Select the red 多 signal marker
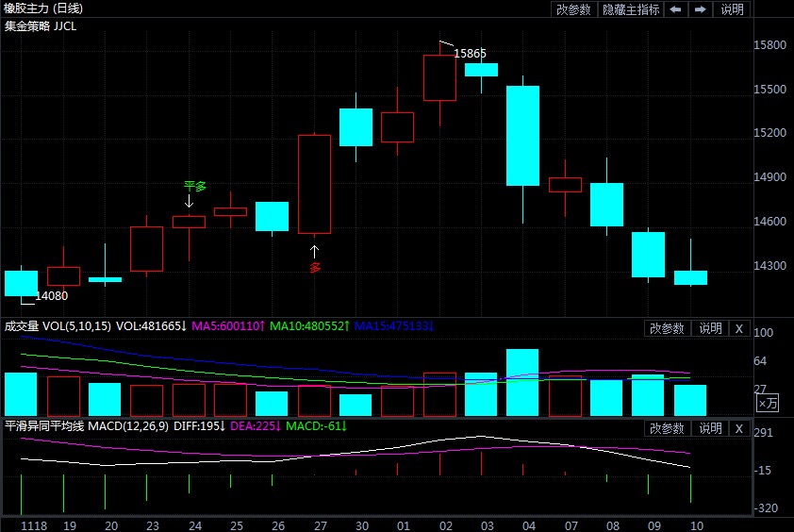The height and width of the screenshot is (532, 794). pos(315,267)
